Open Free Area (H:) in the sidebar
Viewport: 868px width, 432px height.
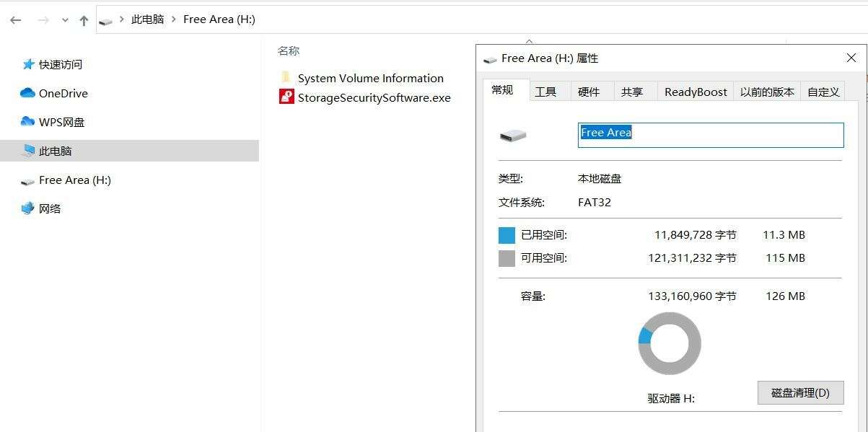75,180
